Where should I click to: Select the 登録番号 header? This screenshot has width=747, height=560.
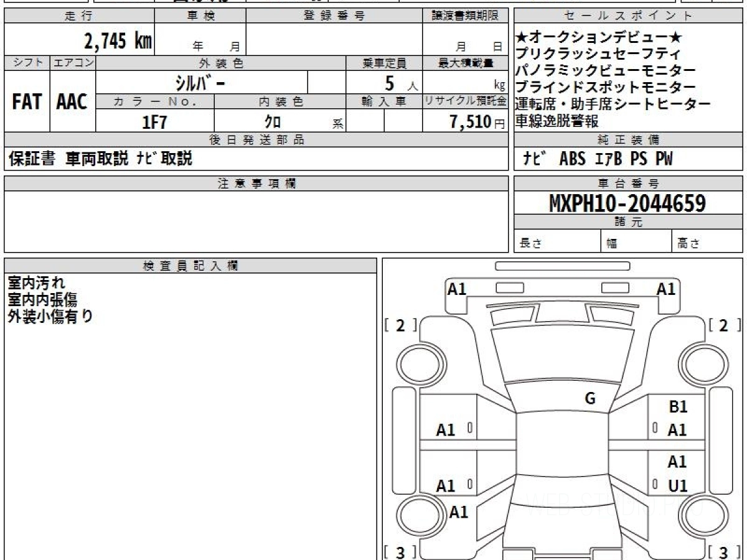coord(334,17)
